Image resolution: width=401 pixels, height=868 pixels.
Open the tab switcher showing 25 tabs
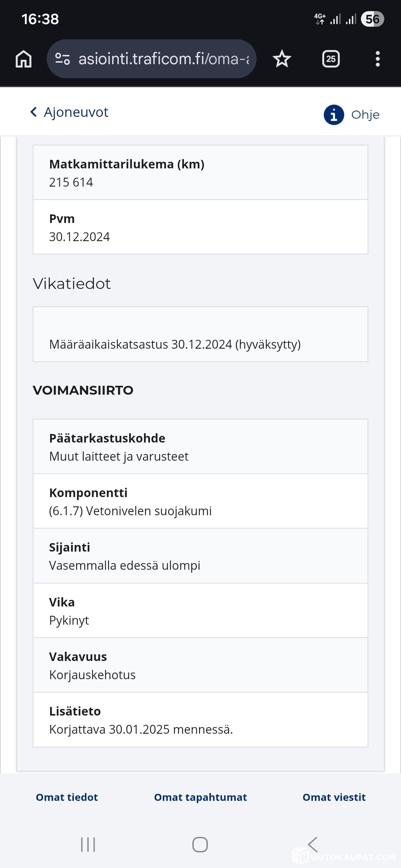pos(331,59)
